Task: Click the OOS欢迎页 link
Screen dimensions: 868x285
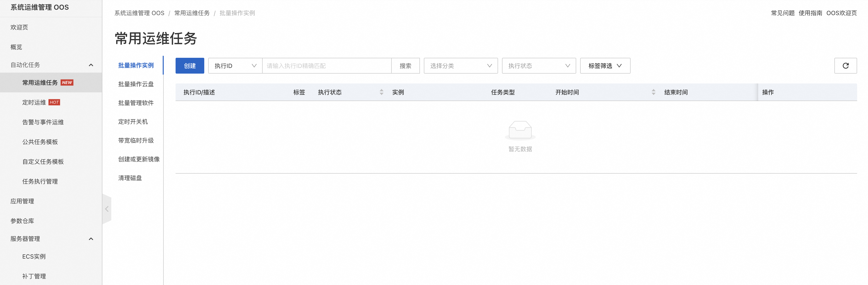Action: (841, 13)
